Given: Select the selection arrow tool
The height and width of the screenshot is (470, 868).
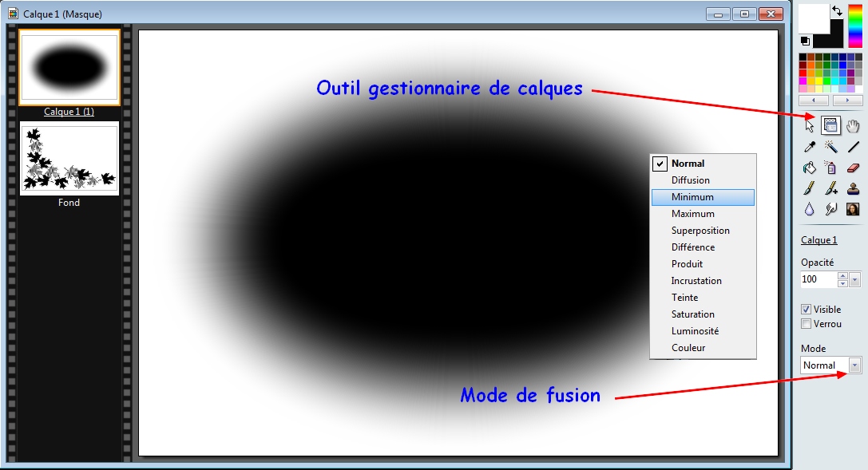Looking at the screenshot, I should 810,125.
